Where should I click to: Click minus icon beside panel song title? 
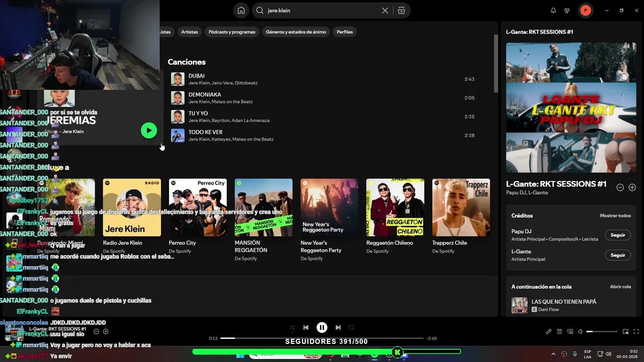(620, 188)
